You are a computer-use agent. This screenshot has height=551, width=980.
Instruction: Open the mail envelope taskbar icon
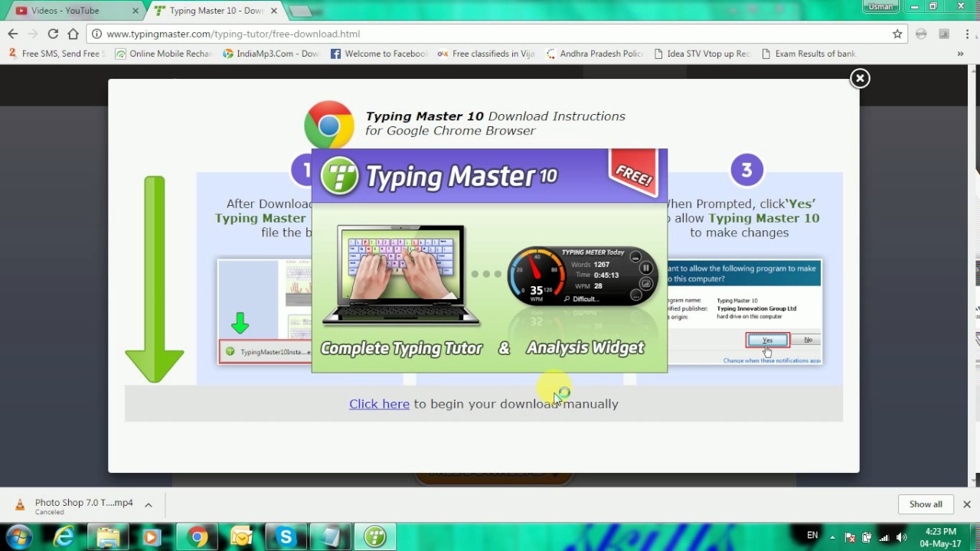241,537
